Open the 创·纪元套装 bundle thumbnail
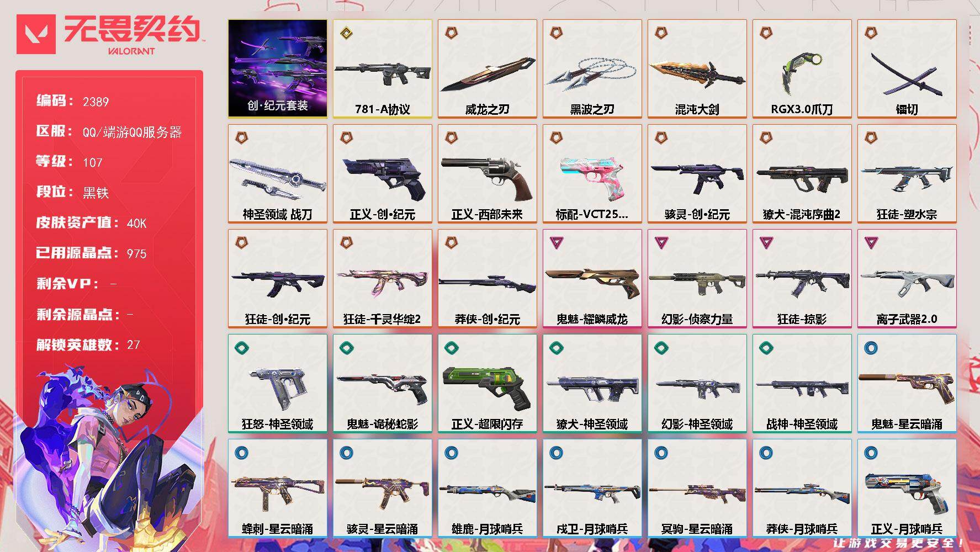980x552 pixels. click(x=278, y=68)
